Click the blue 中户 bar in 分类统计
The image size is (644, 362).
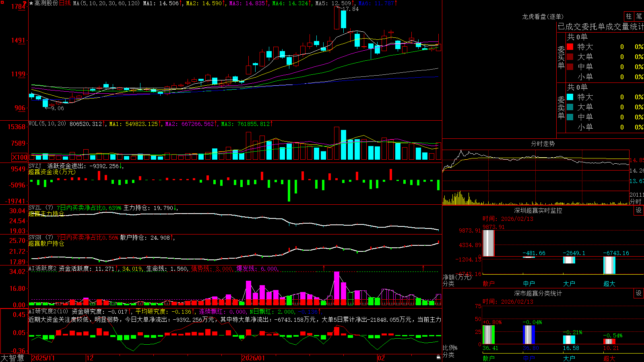coord(529,335)
